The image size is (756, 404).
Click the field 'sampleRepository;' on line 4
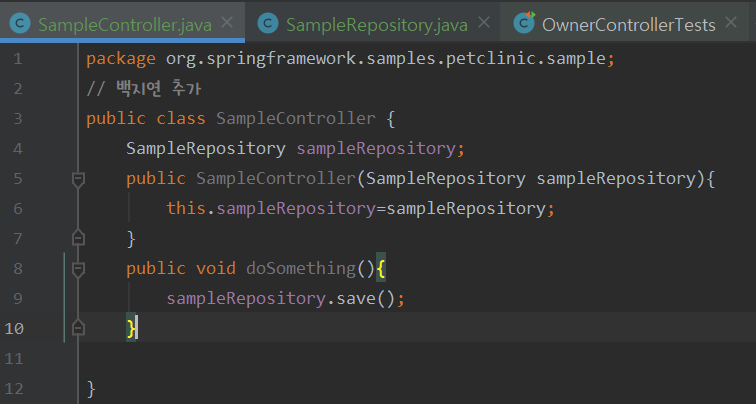point(380,148)
